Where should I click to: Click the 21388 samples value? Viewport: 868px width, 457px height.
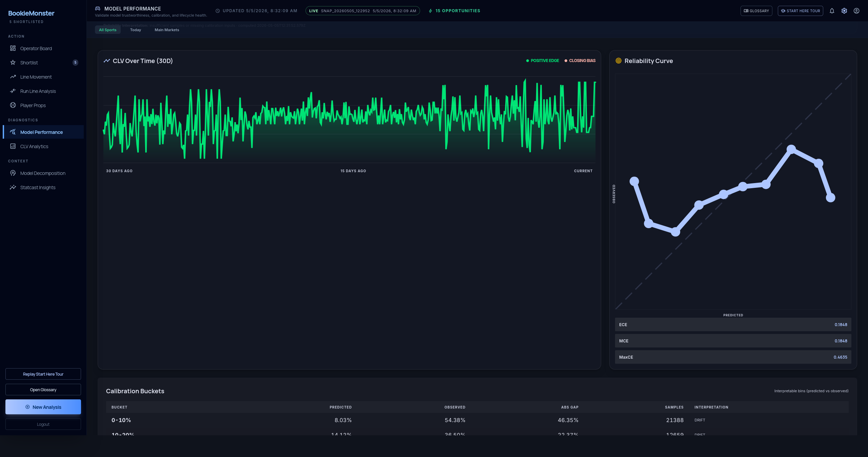[x=675, y=420]
